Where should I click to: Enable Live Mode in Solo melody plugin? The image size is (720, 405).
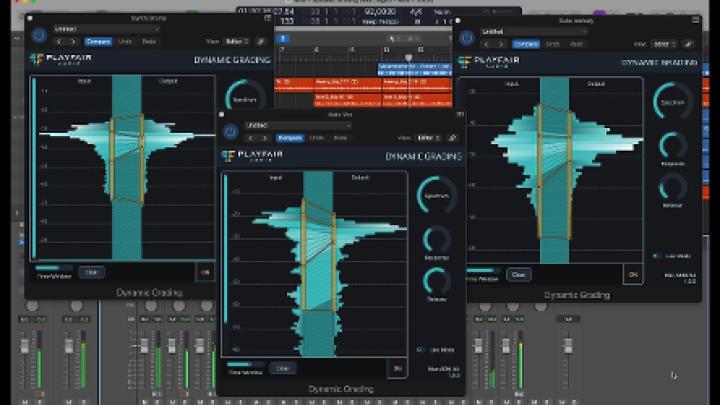tap(657, 256)
